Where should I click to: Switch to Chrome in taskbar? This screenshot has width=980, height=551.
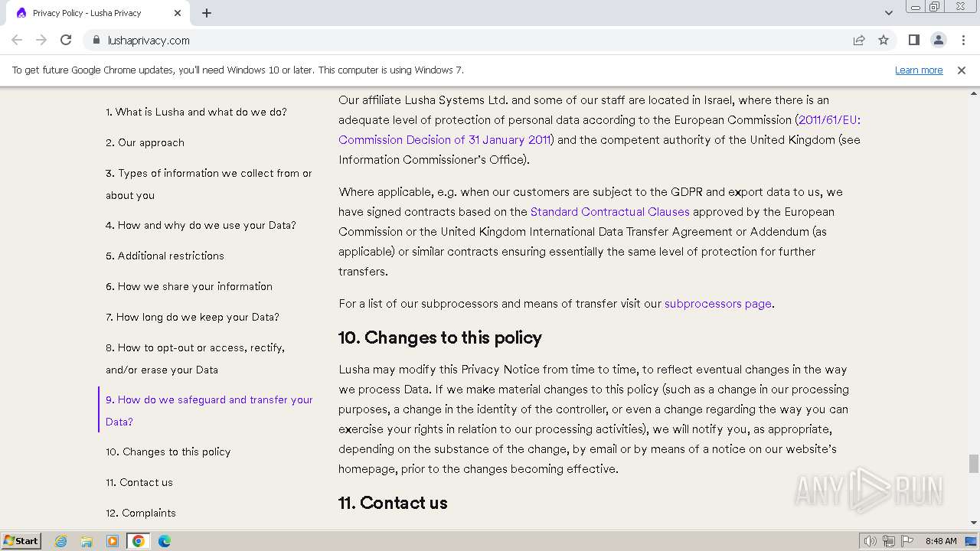(x=139, y=541)
